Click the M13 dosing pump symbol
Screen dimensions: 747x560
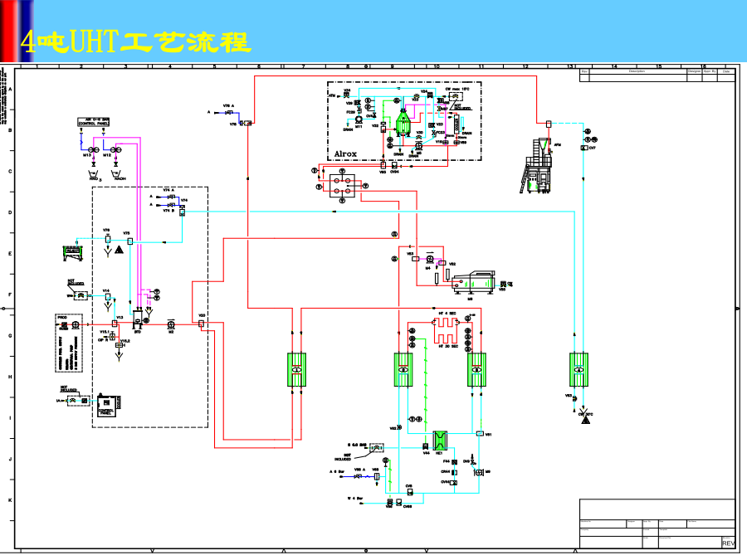[92, 150]
